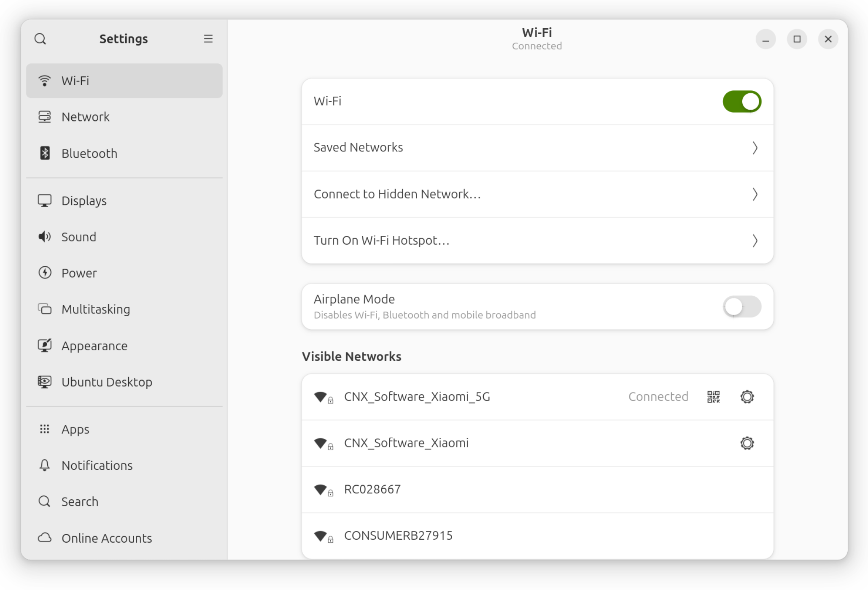Switch to the Network settings panel

pyautogui.click(x=86, y=117)
